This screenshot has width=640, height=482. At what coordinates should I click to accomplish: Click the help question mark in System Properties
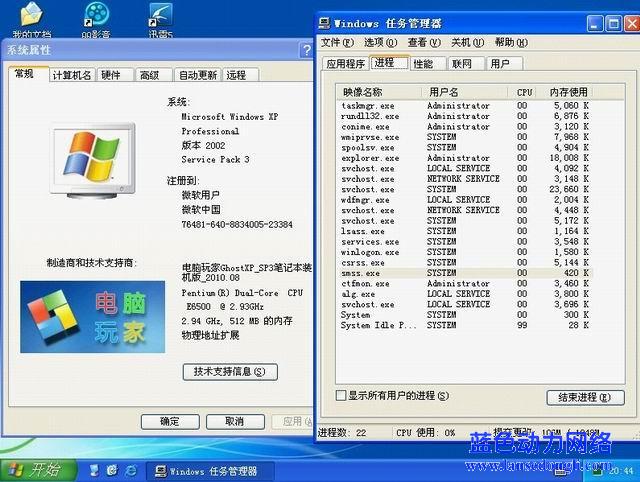[x=306, y=50]
